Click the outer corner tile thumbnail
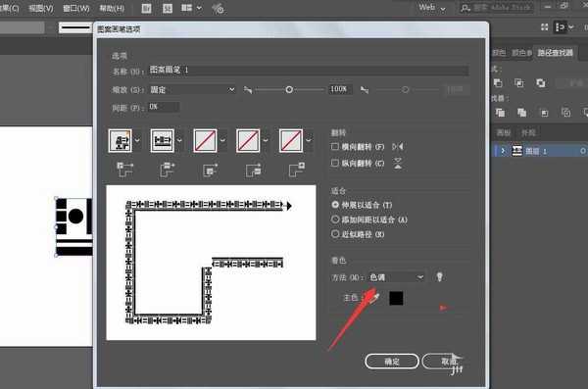The width and height of the screenshot is (588, 389). [x=120, y=141]
